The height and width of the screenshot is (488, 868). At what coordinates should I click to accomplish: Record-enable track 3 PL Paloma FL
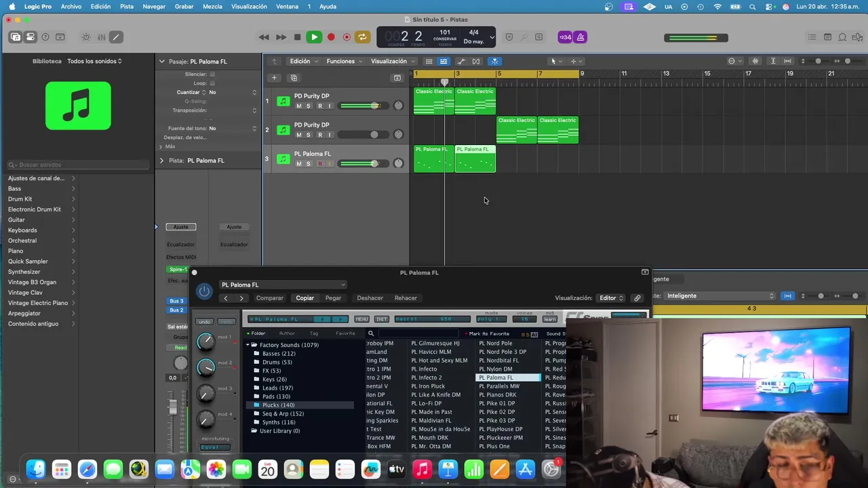coord(320,163)
